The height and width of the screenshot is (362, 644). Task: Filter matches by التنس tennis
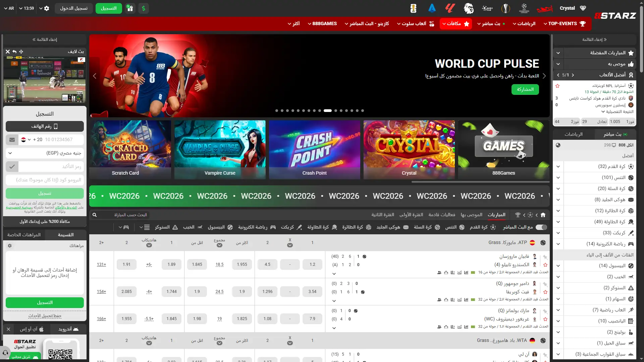(455, 227)
